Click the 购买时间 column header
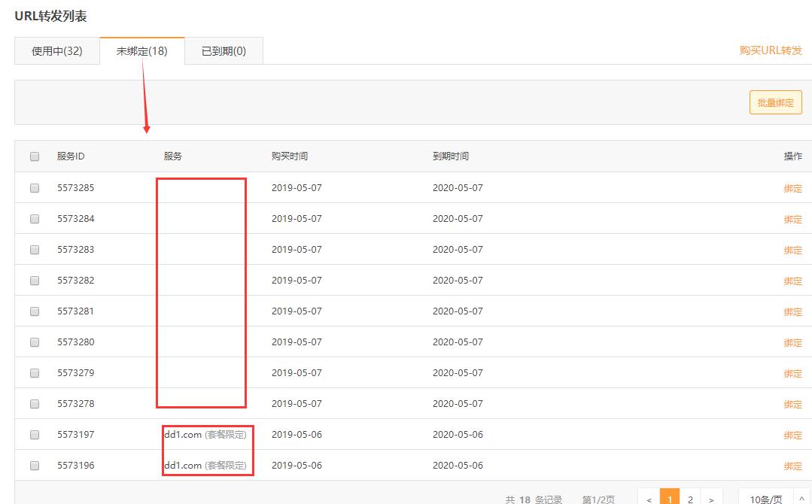Image resolution: width=812 pixels, height=504 pixels. 289,156
